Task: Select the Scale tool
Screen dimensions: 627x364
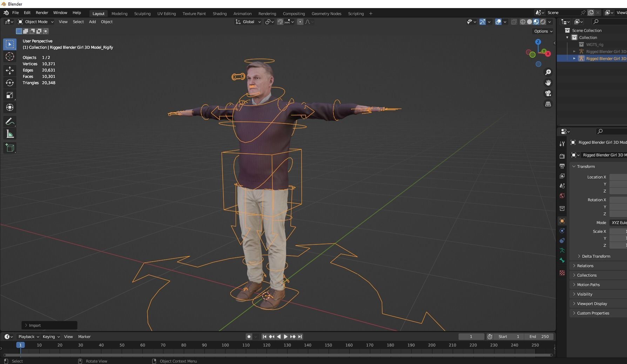Action: click(10, 95)
